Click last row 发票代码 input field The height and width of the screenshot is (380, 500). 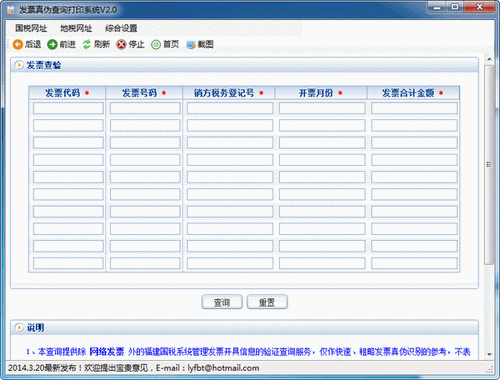(x=68, y=263)
